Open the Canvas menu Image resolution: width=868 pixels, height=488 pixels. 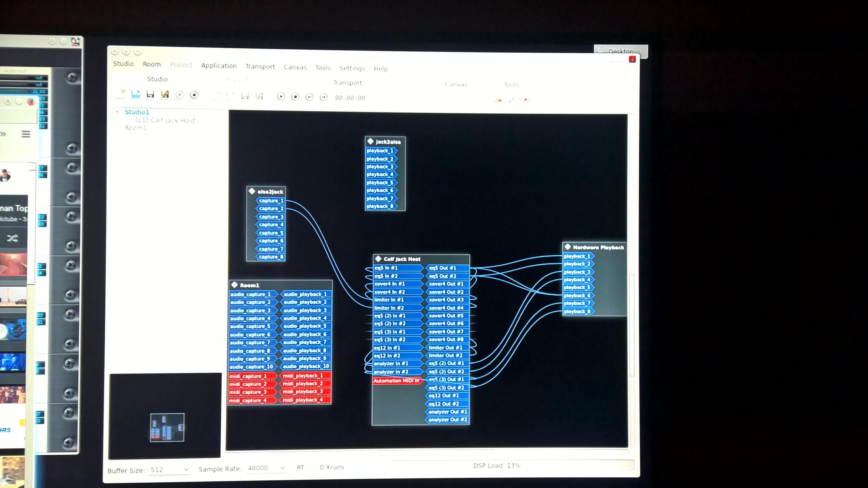pyautogui.click(x=295, y=67)
